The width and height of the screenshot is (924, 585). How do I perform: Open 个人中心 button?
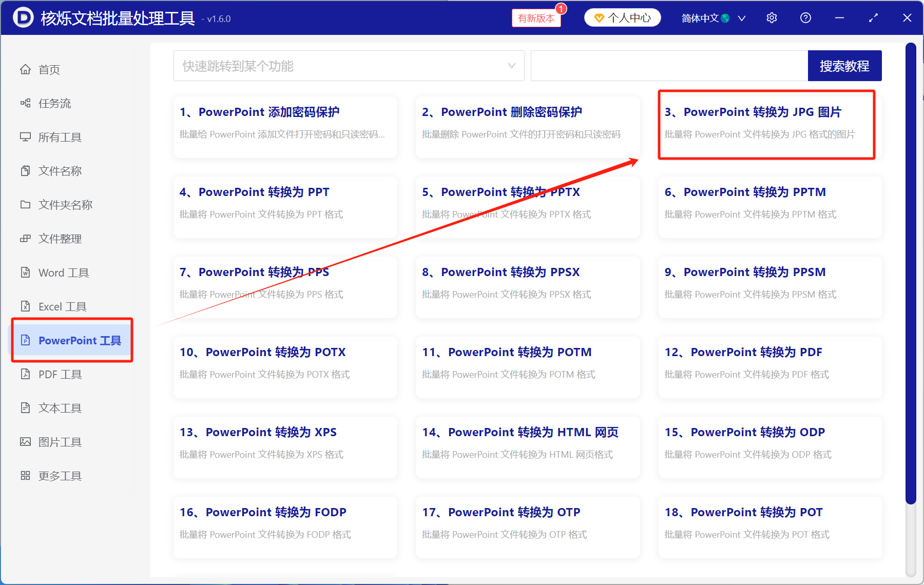(623, 18)
